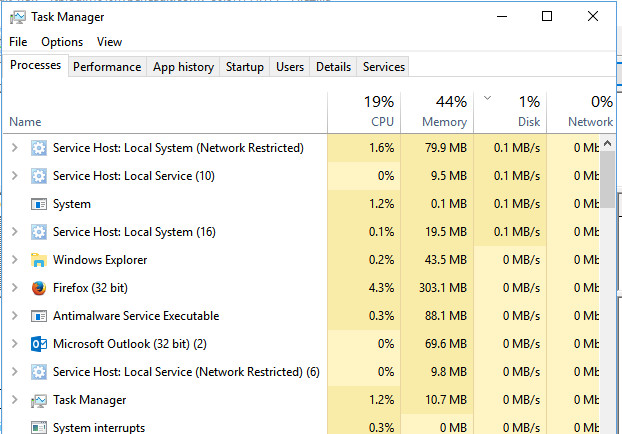Click the gear icon for Service Host: Local System (16)
The image size is (622, 434).
(39, 232)
